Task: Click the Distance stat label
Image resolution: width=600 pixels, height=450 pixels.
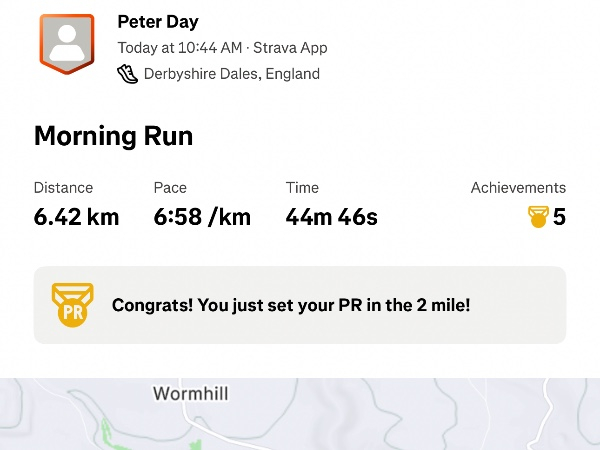Action: (x=63, y=187)
